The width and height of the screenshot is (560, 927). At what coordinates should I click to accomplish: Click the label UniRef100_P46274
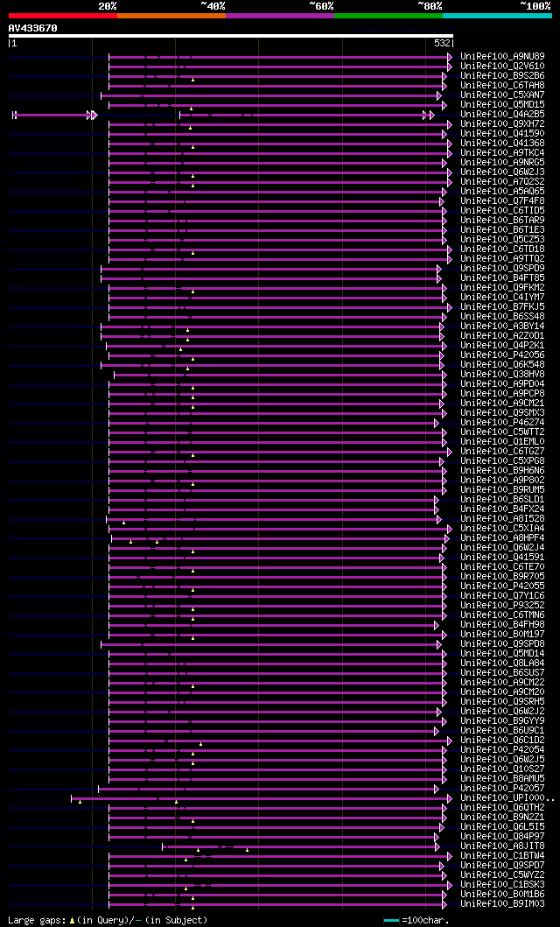coord(503,422)
